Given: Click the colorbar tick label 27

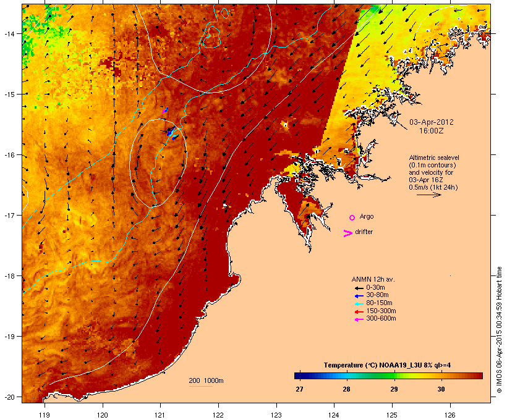Looking at the screenshot, I should 299,389.
